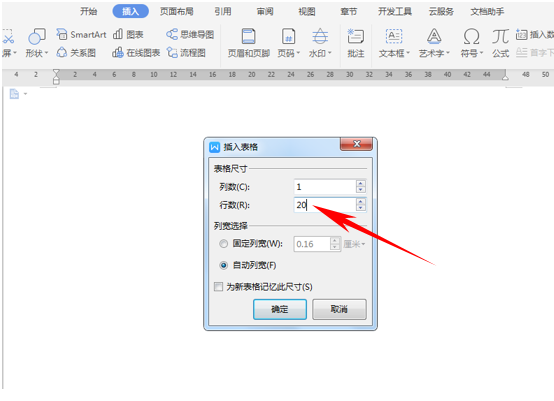This screenshot has width=554, height=401.
Task: Decrease the 行数 row count
Action: tap(360, 208)
